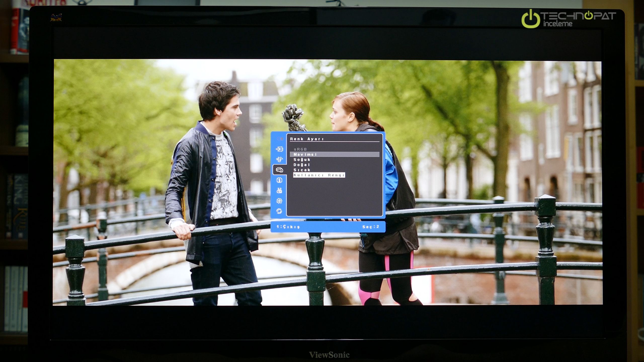644x362 pixels.
Task: Select the Mavimsi color preset
Action: (x=305, y=154)
